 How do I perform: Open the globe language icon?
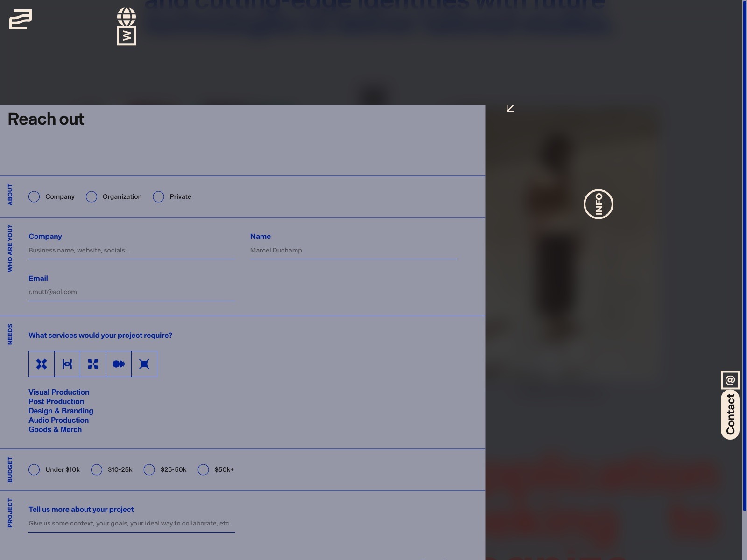tap(127, 17)
